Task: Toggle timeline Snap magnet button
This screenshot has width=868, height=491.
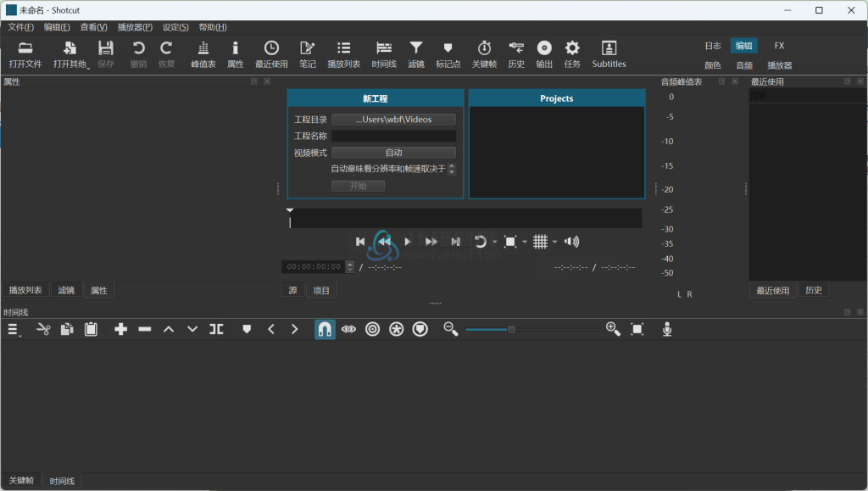Action: click(x=325, y=329)
